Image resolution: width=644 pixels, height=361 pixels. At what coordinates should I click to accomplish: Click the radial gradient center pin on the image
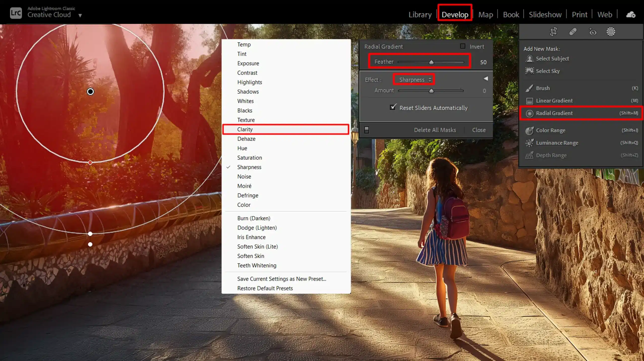pos(90,92)
